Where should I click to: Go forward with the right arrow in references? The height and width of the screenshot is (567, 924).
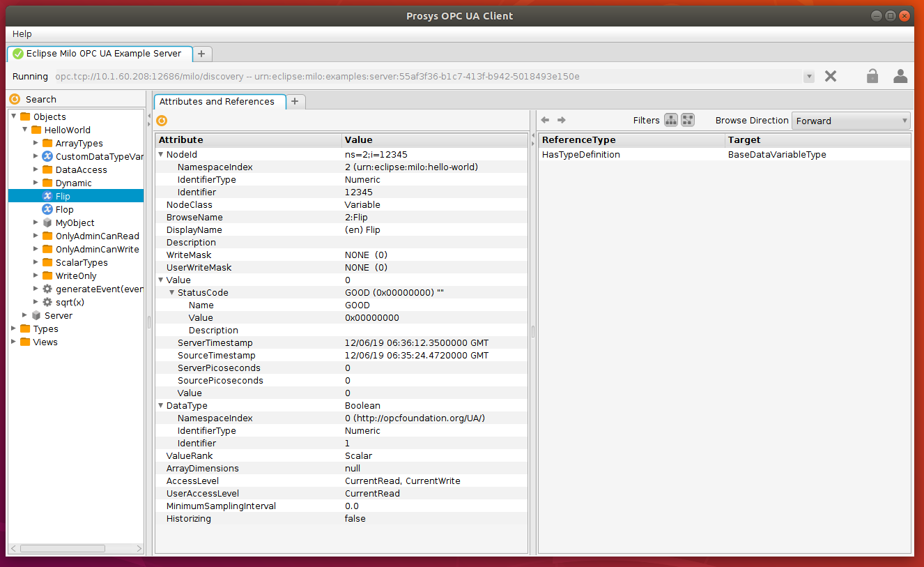click(562, 120)
